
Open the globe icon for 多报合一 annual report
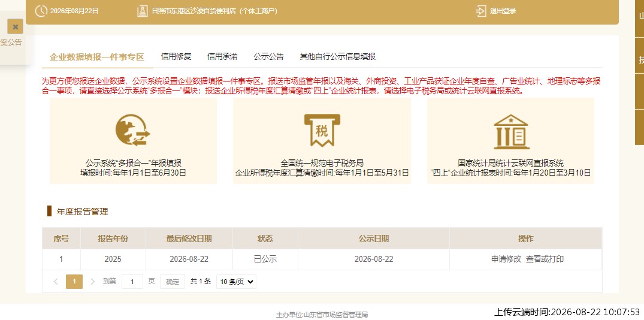coord(132,130)
